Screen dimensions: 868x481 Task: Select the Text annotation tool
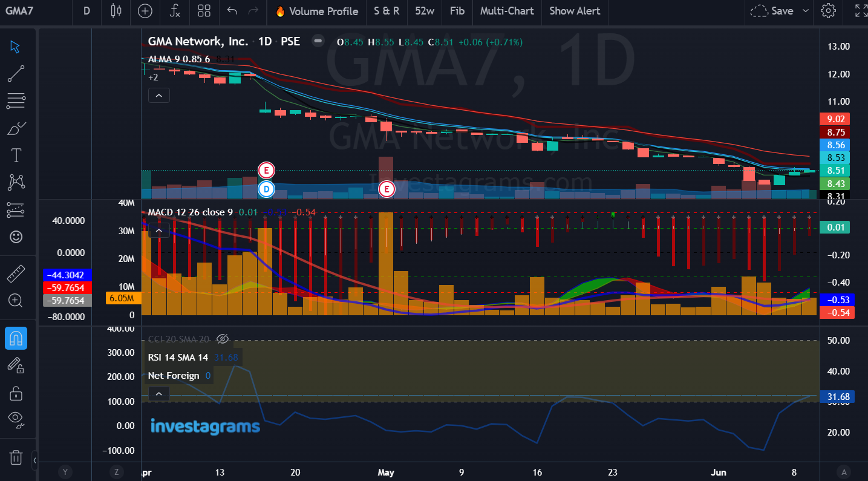[x=16, y=155]
